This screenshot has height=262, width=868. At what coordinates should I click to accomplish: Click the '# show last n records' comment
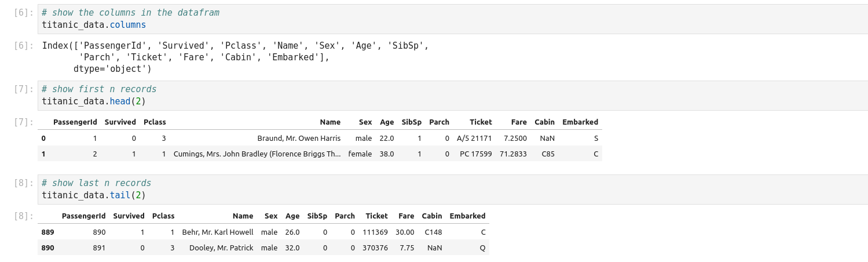(96, 183)
